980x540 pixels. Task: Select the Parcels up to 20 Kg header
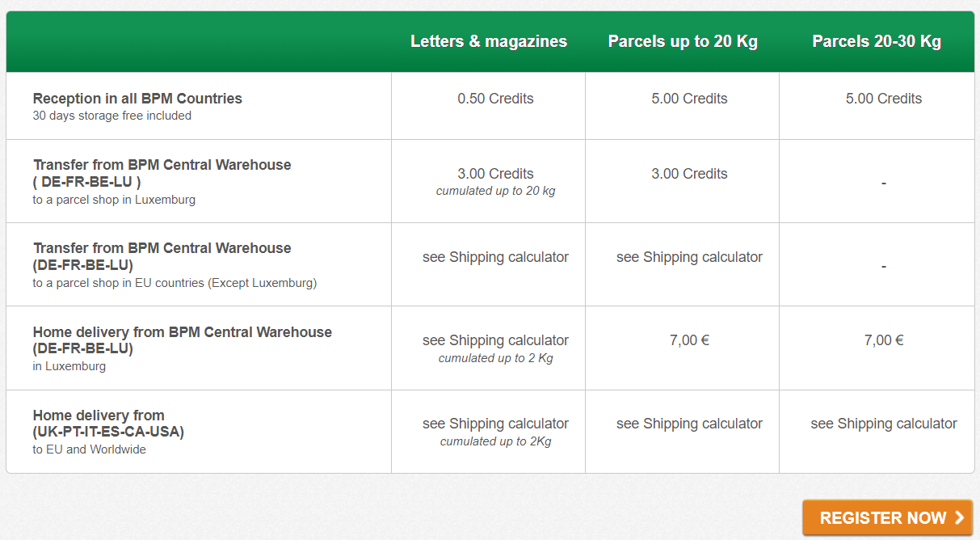(683, 41)
